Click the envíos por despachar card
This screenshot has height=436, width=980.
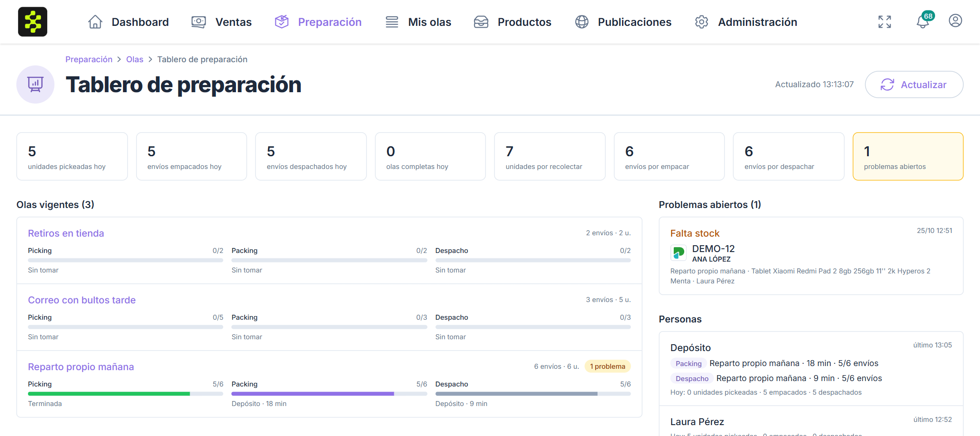(789, 156)
